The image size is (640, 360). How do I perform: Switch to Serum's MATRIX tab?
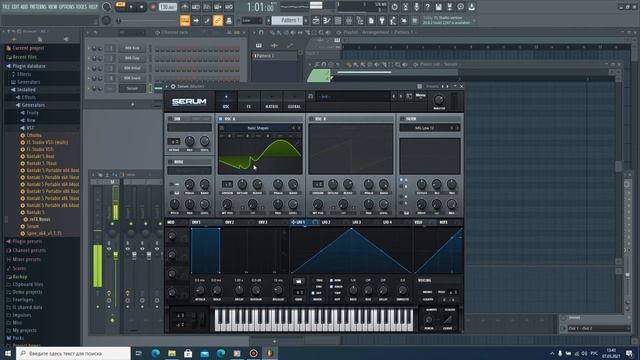pyautogui.click(x=271, y=102)
